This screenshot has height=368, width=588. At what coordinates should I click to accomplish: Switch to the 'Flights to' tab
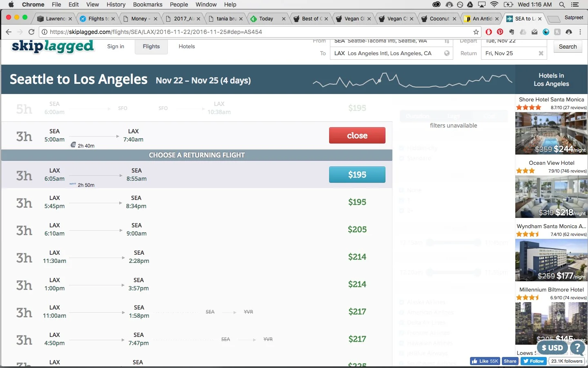(x=96, y=19)
